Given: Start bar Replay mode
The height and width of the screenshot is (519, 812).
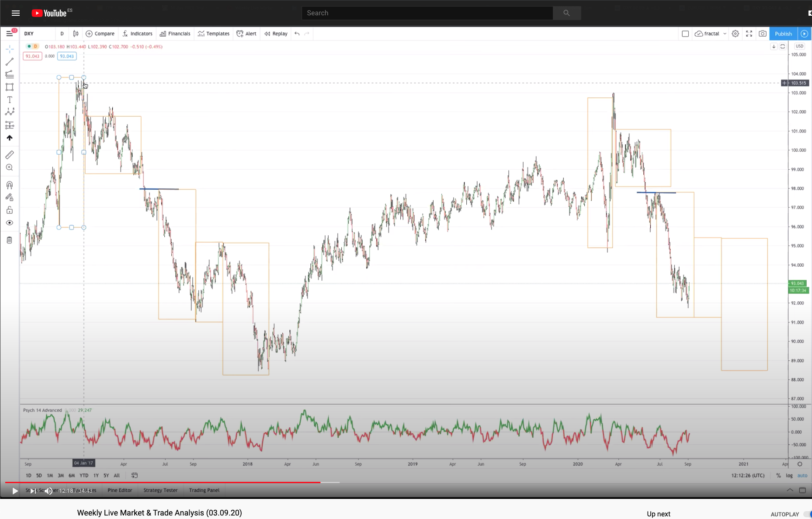Looking at the screenshot, I should click(x=276, y=34).
